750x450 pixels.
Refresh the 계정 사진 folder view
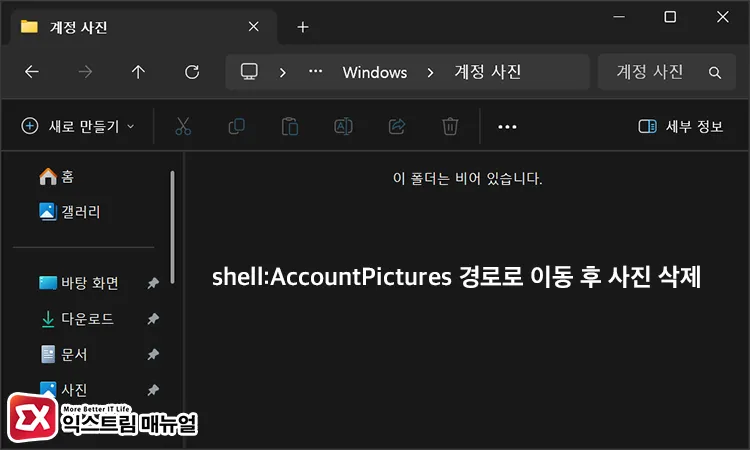192,72
